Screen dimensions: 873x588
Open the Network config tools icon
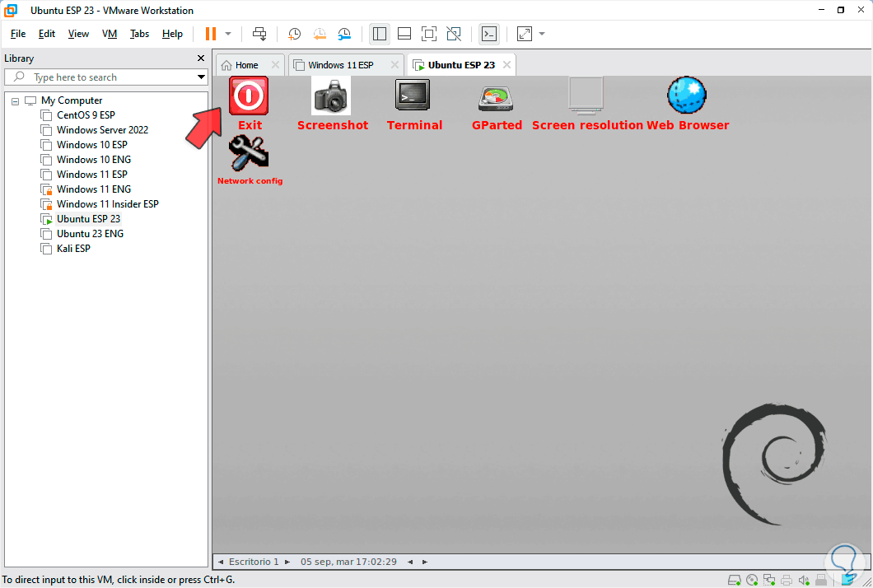point(249,153)
